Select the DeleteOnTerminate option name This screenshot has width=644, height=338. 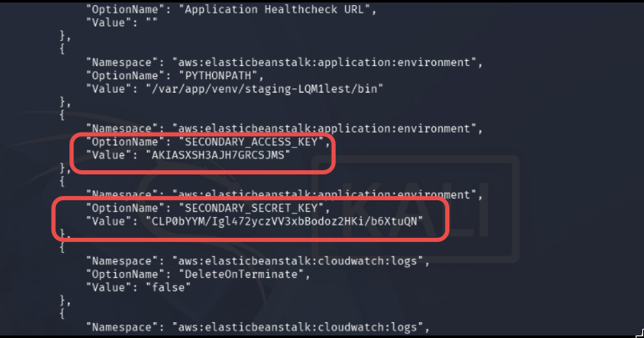pyautogui.click(x=241, y=274)
